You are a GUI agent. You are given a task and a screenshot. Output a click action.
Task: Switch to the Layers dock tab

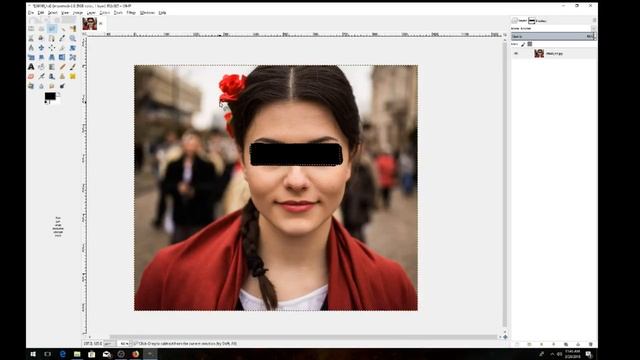[x=520, y=20]
